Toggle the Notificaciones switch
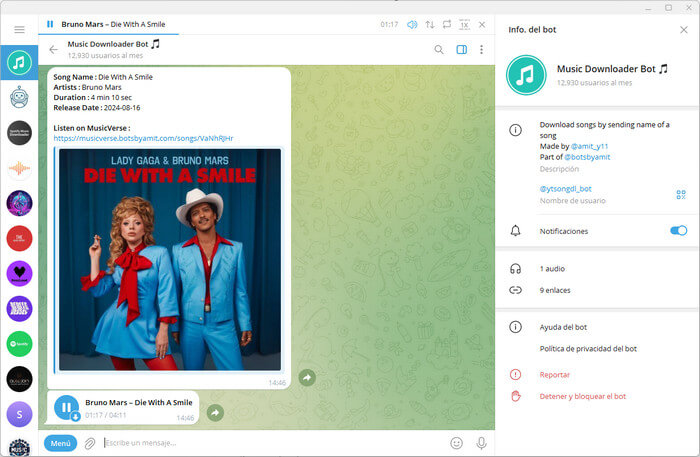 pos(679,231)
